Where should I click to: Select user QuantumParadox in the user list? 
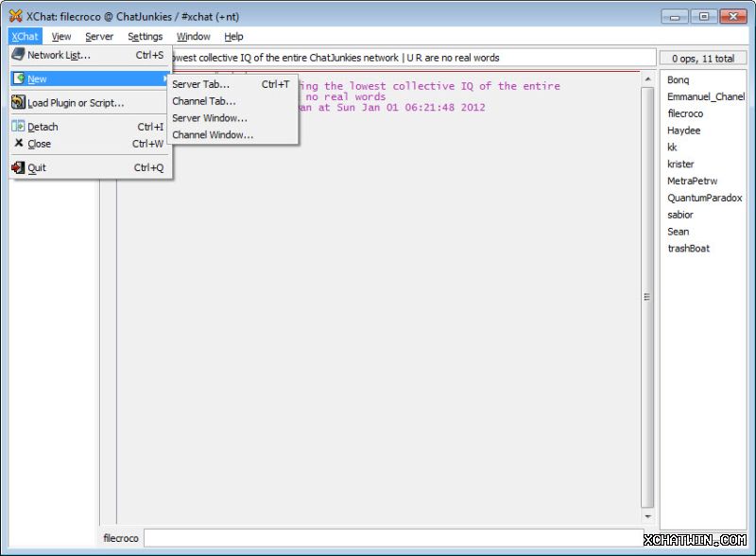[x=704, y=198]
